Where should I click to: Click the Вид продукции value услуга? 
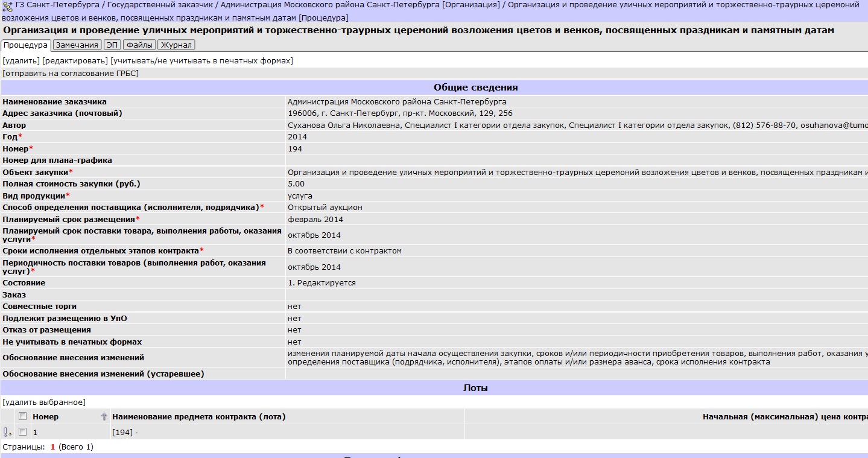[300, 196]
